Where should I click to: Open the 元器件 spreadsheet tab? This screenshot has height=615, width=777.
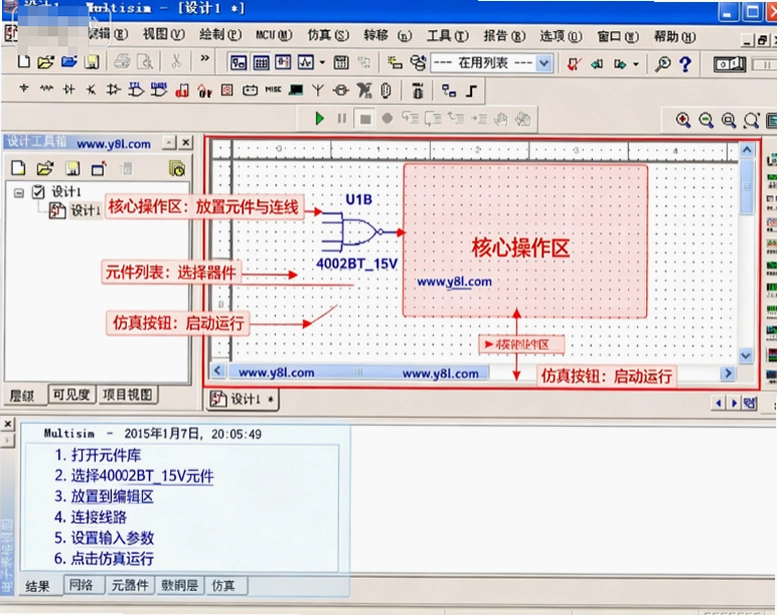[x=130, y=585]
